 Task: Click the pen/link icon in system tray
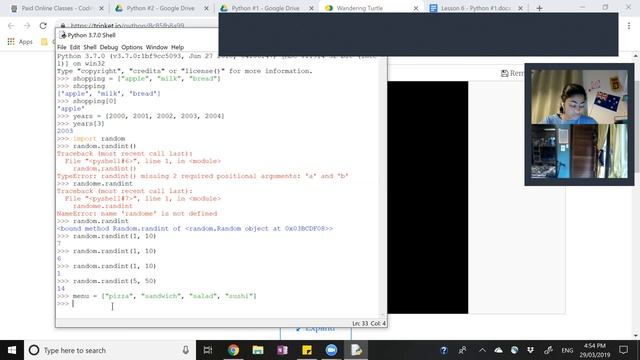(x=548, y=350)
